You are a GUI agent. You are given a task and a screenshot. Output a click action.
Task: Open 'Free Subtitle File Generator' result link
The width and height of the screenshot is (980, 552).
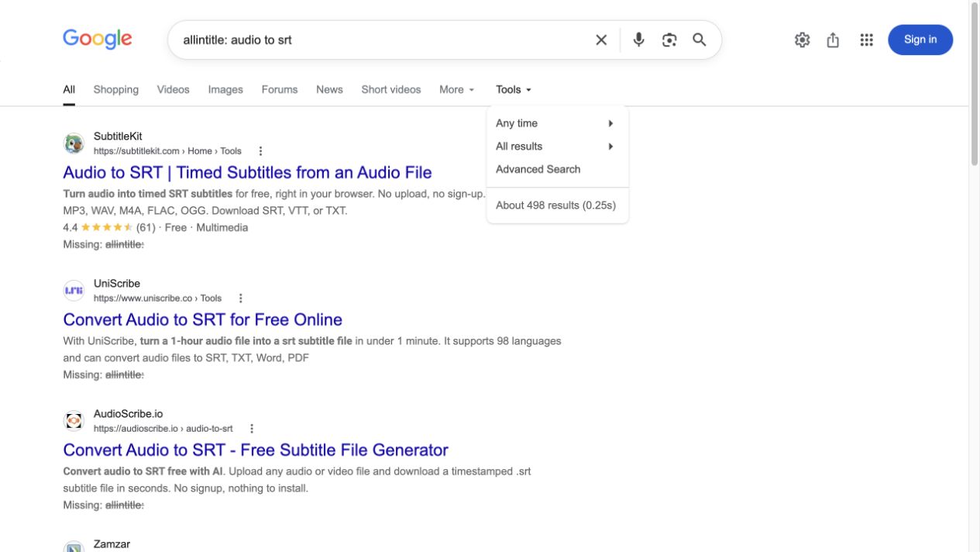256,450
